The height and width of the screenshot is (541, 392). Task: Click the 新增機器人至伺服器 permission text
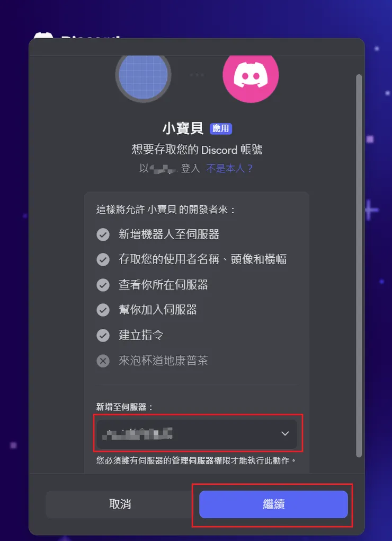[169, 234]
